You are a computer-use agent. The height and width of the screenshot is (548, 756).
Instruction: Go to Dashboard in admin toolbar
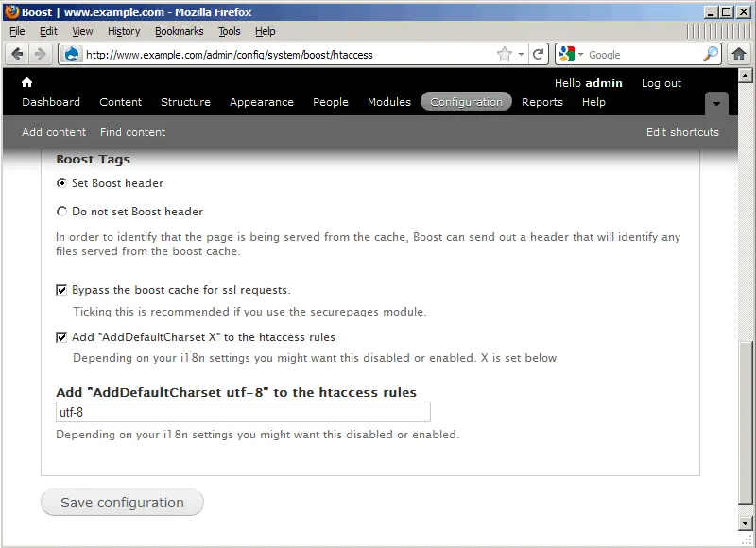point(51,102)
